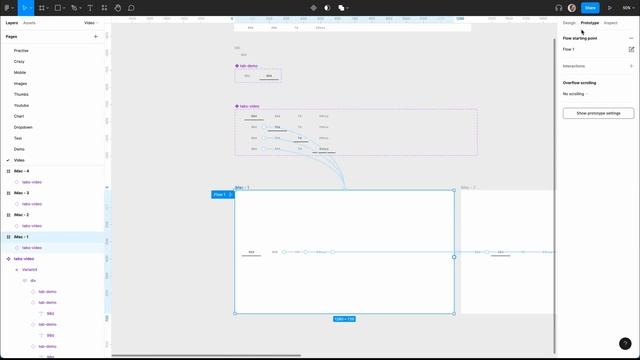Open Boolean operations dropdown arrow

point(347,8)
